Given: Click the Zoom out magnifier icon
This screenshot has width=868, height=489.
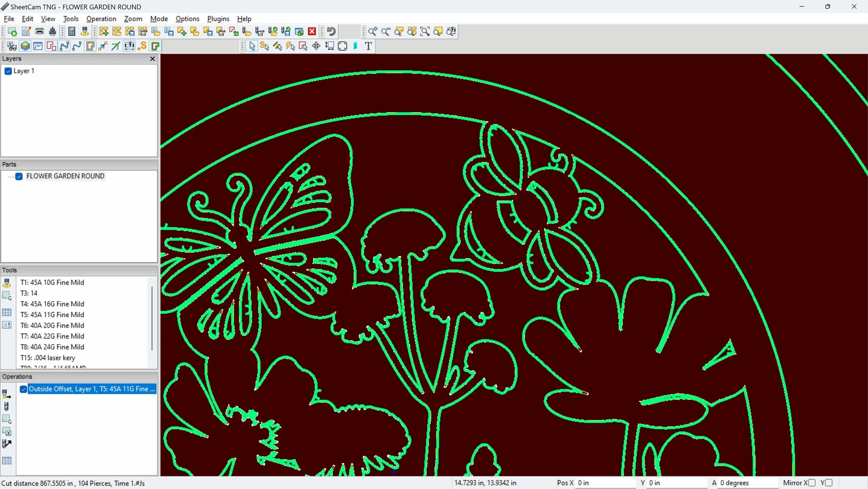Looking at the screenshot, I should pos(385,32).
